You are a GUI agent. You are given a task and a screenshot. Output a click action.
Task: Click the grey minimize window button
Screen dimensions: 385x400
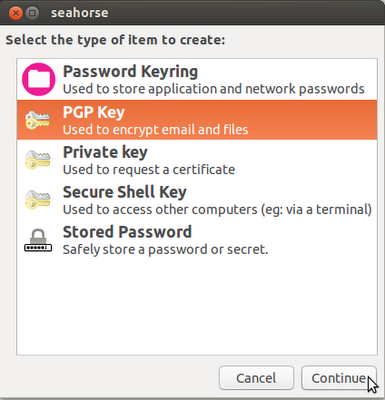[x=32, y=13]
